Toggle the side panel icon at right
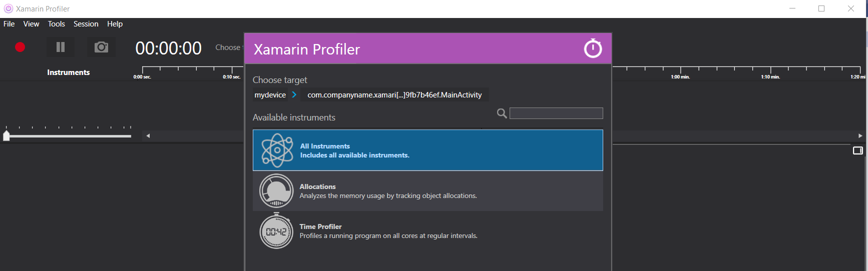Image resolution: width=868 pixels, height=271 pixels. [x=858, y=150]
